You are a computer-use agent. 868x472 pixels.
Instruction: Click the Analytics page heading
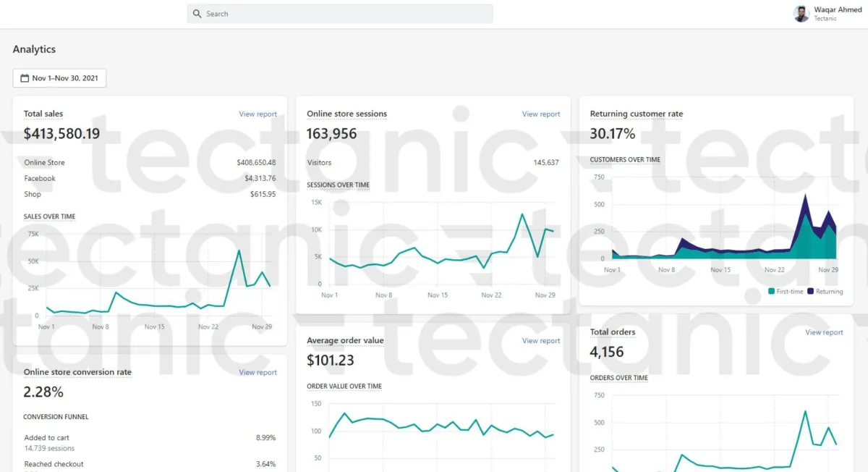[x=34, y=49]
